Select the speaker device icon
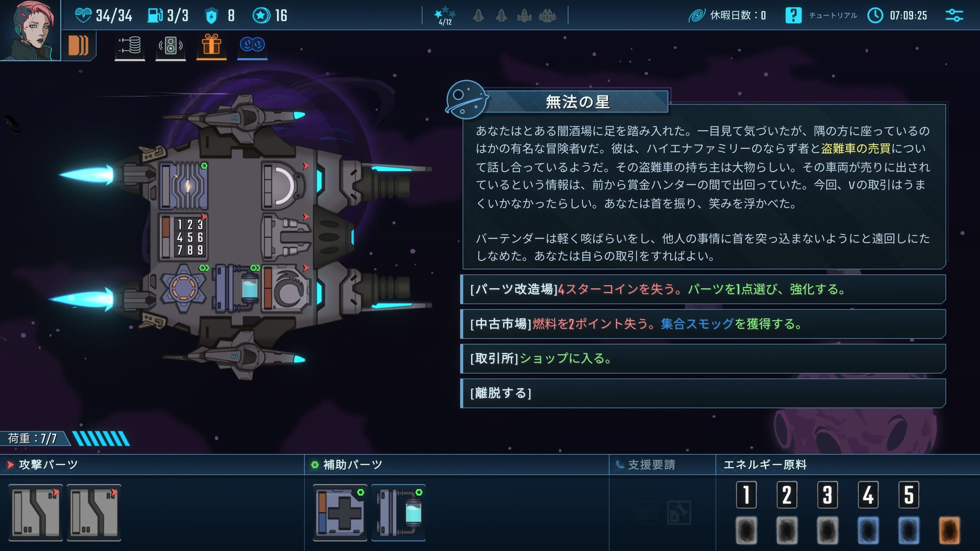 (171, 46)
